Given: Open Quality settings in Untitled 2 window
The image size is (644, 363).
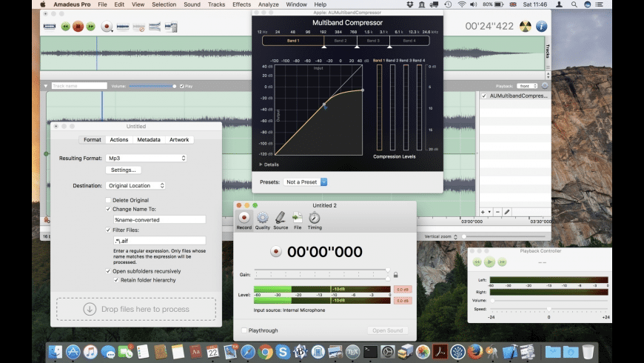Looking at the screenshot, I should point(263,221).
